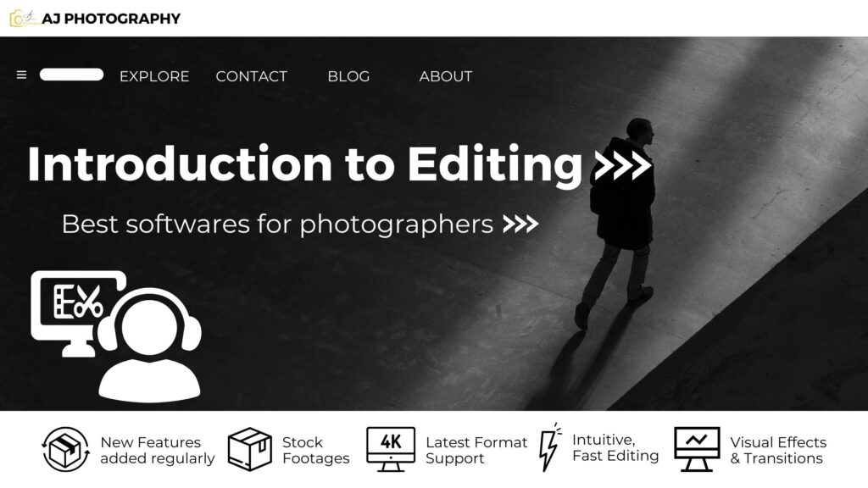Click the Stock Footages box icon

point(250,449)
